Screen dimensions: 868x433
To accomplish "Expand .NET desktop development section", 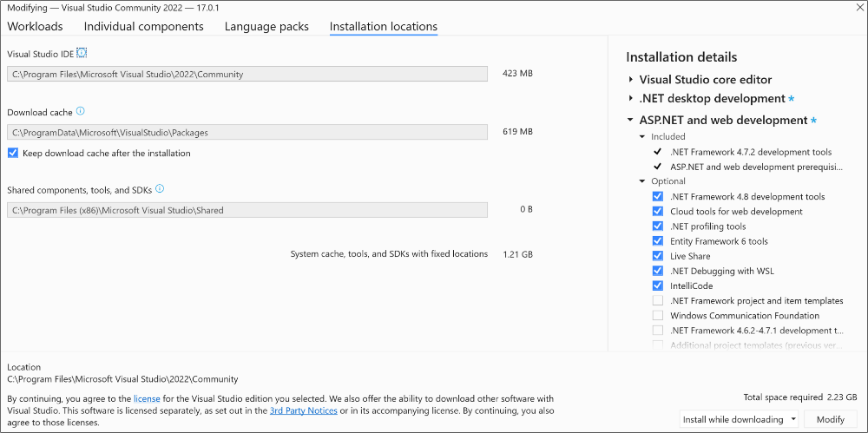I will (x=630, y=99).
